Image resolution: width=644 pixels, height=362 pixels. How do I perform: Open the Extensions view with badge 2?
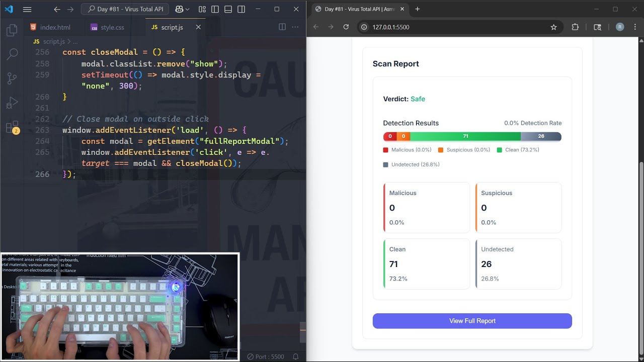coord(12,127)
